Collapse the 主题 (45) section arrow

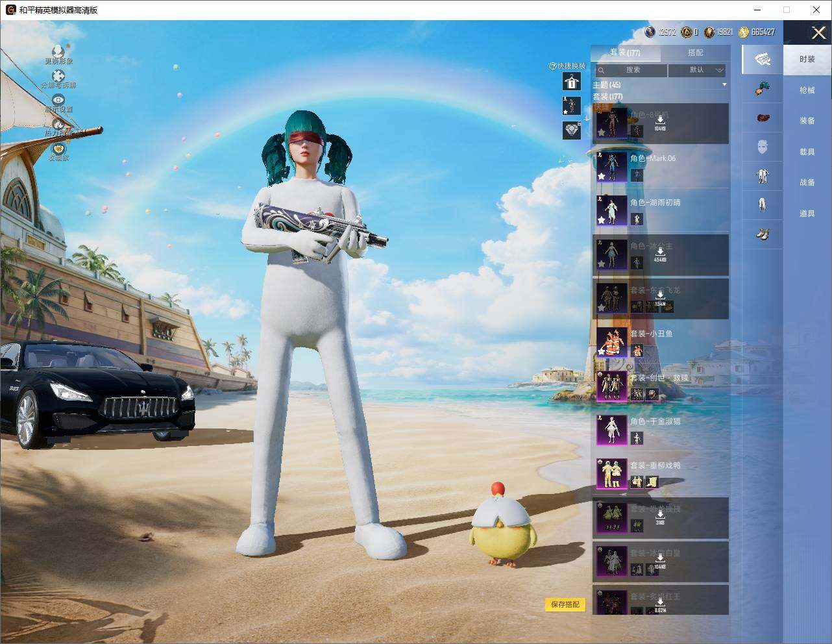[724, 85]
